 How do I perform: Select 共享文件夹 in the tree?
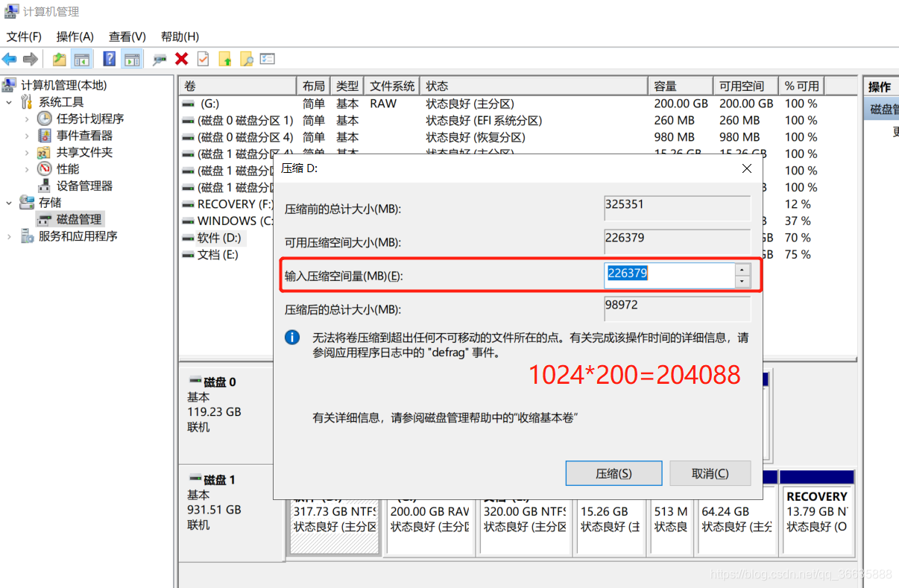pyautogui.click(x=84, y=152)
